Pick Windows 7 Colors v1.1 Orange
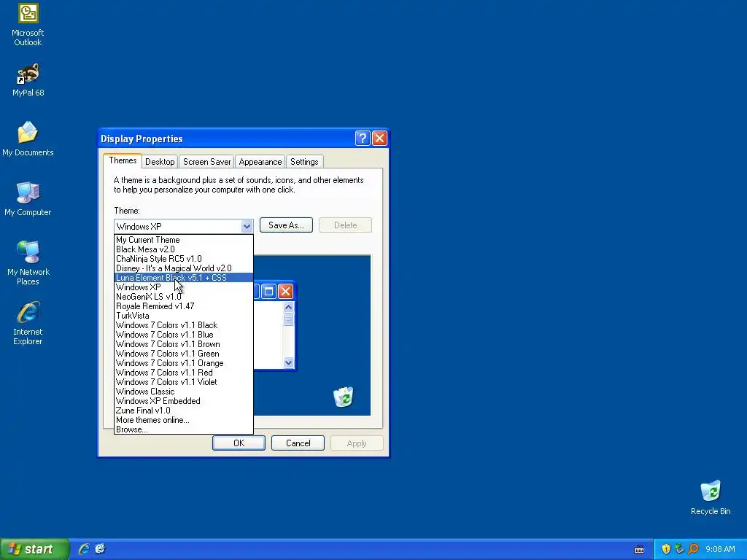The width and height of the screenshot is (747, 560). pos(183,363)
